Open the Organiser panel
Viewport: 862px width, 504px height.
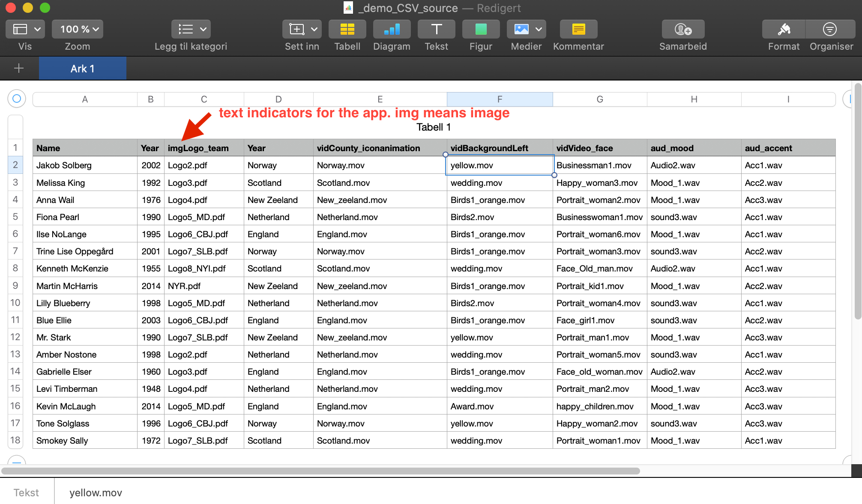click(x=830, y=29)
